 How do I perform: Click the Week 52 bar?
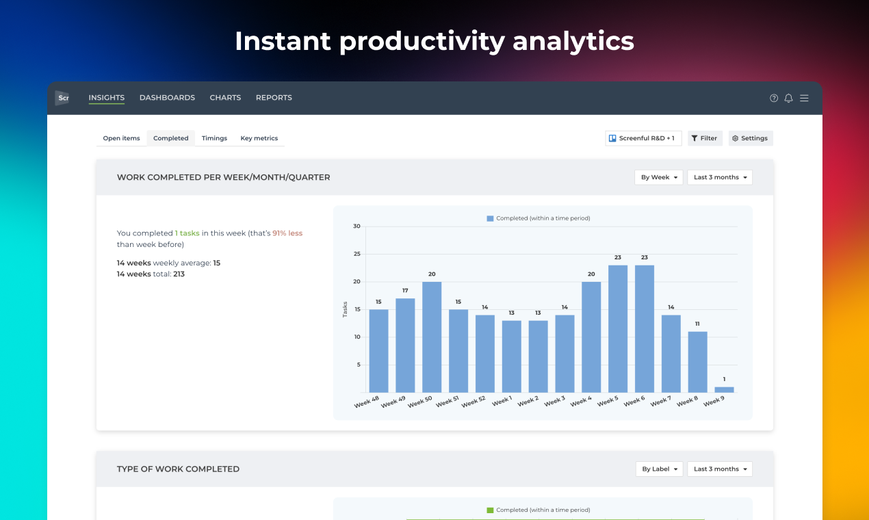[485, 354]
